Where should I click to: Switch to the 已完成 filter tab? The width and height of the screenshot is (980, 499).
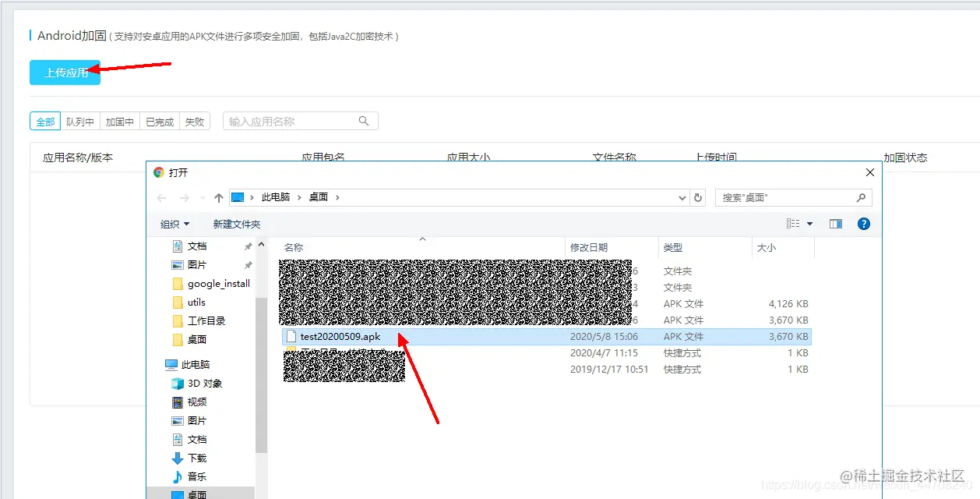(118, 121)
